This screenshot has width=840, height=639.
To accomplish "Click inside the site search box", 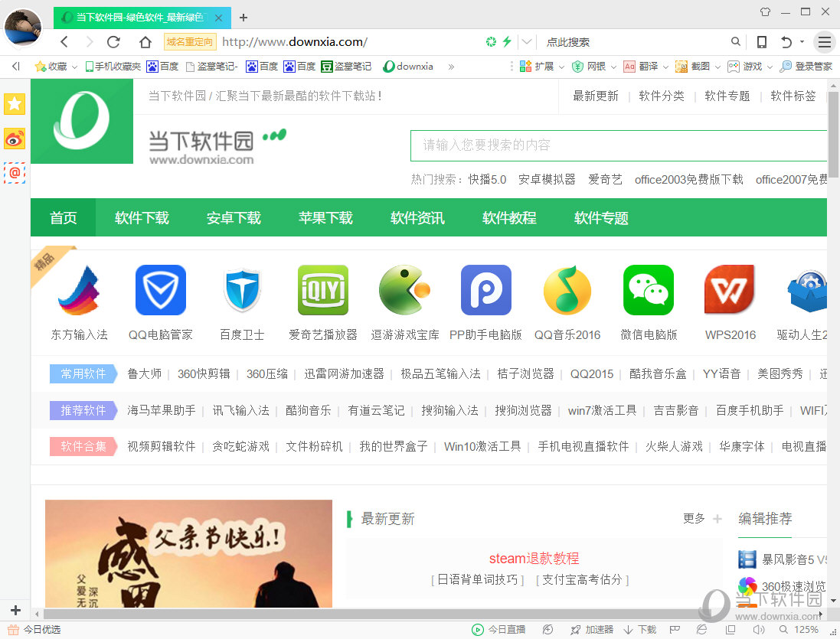I will tap(613, 145).
